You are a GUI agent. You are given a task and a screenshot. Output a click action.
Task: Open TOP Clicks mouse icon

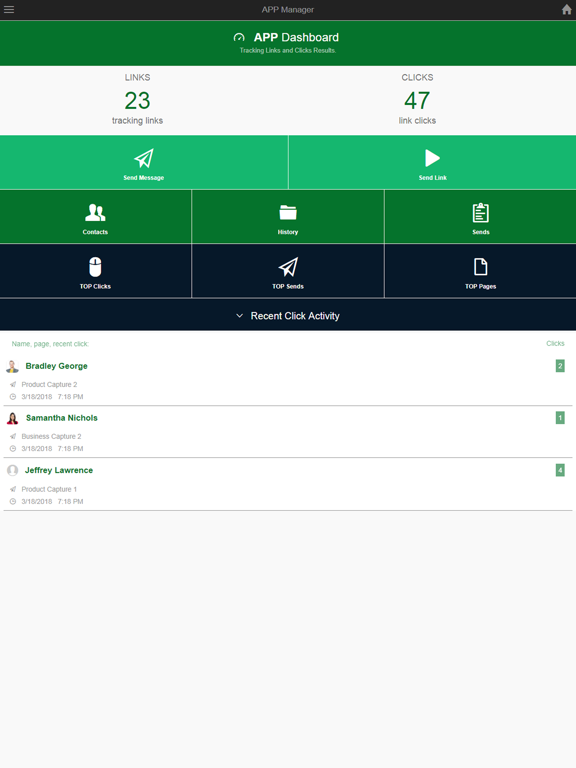tap(95, 267)
